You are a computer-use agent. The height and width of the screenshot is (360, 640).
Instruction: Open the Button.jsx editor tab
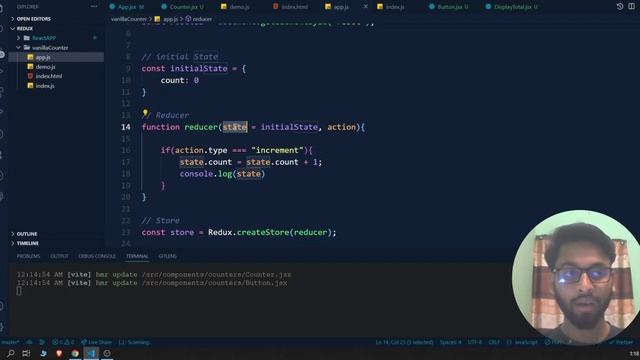[x=448, y=7]
